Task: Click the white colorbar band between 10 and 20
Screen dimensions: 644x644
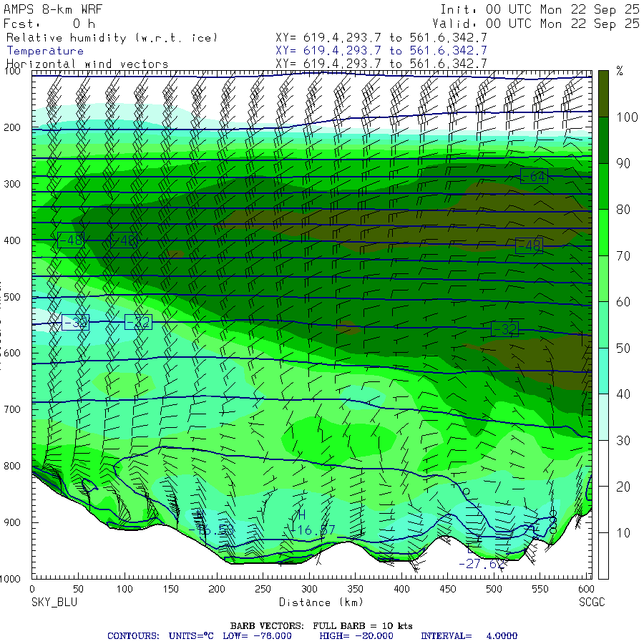Action: (603, 509)
